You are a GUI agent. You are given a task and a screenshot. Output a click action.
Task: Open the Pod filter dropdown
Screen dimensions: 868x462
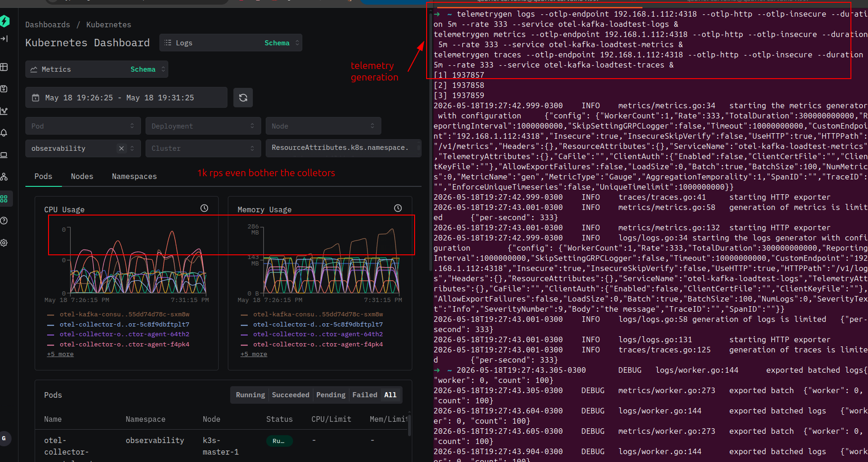pyautogui.click(x=83, y=126)
